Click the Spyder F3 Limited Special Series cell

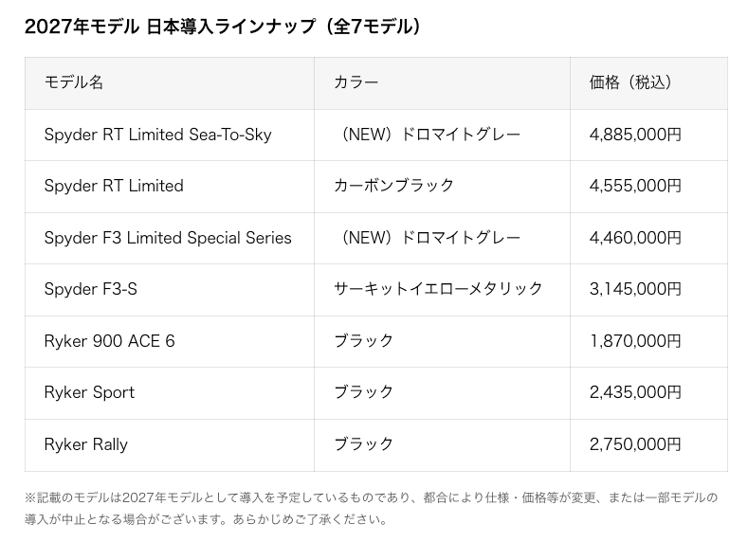coord(168,238)
